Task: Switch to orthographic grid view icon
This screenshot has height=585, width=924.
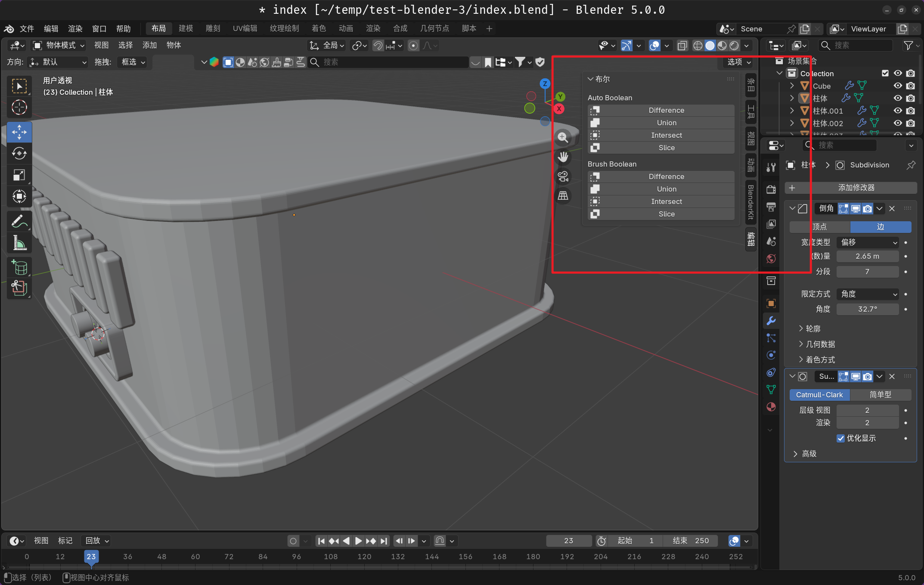Action: pyautogui.click(x=563, y=196)
